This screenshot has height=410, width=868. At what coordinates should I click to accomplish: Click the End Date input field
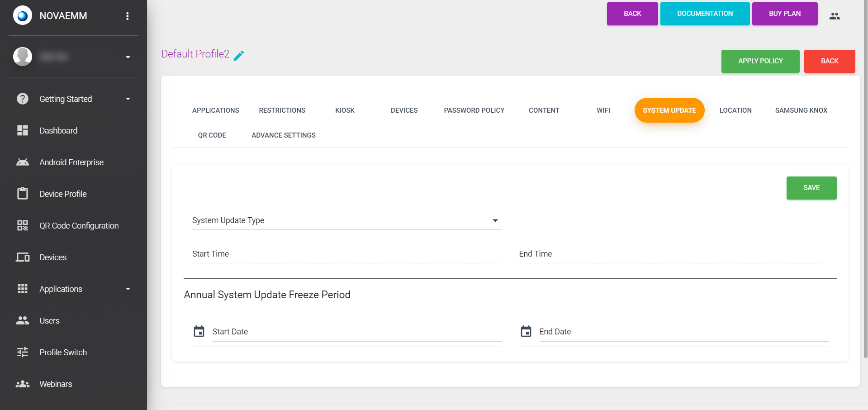(x=684, y=332)
